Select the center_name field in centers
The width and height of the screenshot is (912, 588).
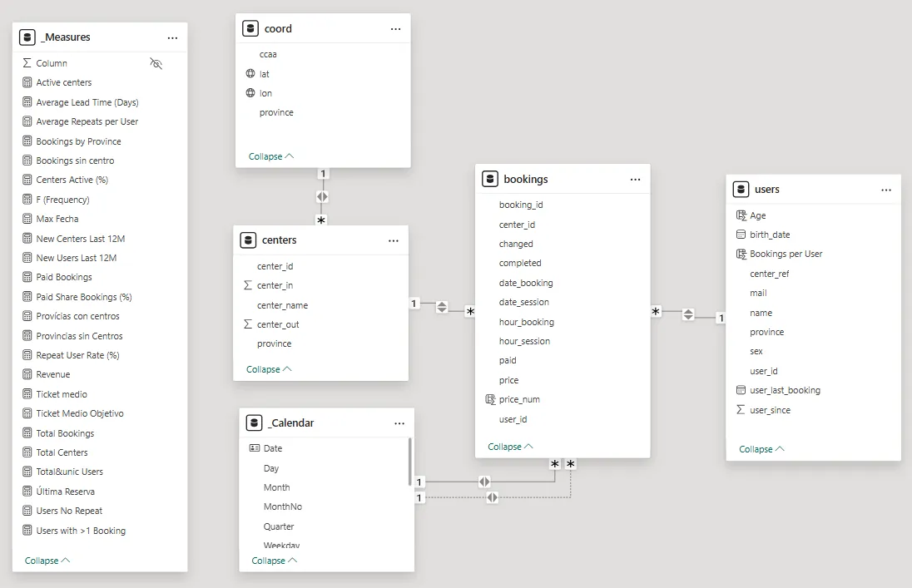283,305
